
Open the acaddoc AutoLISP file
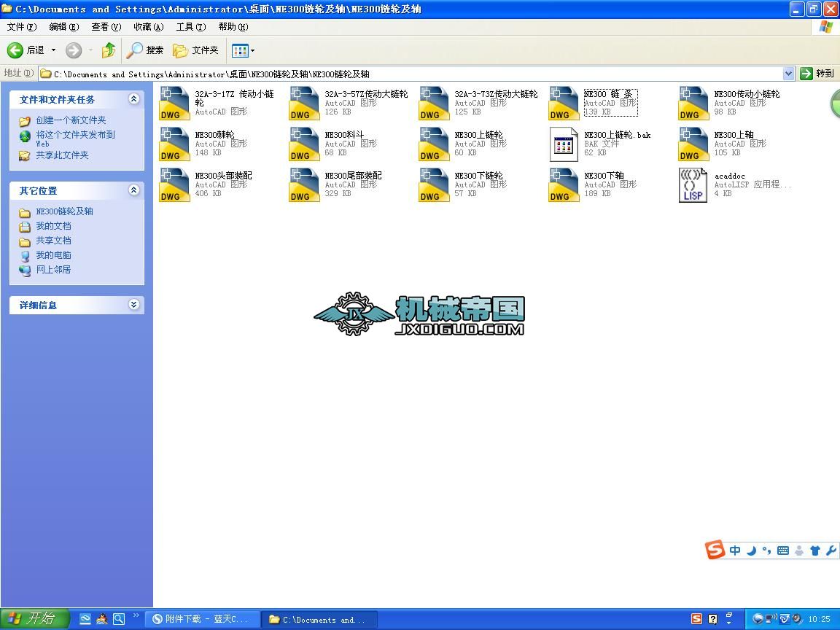[x=692, y=184]
